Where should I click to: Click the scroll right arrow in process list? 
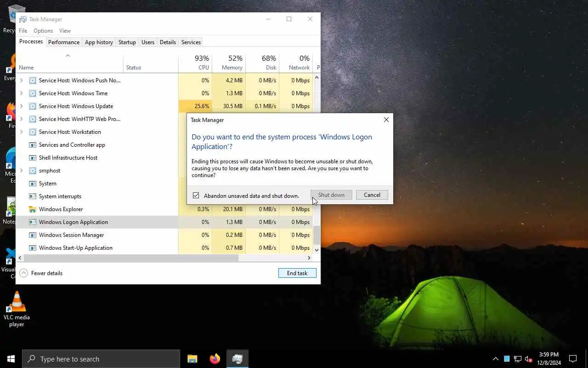coord(309,258)
